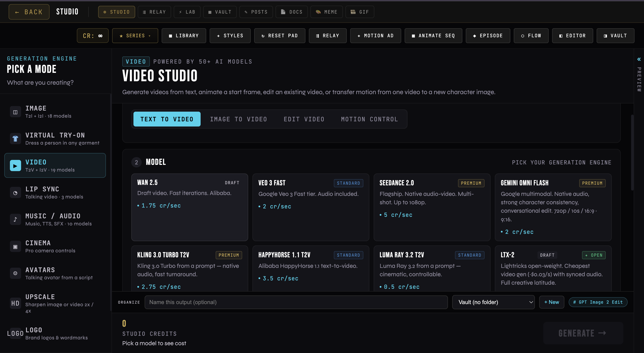Choose the Luma Ray 3.2 T2V model
644x353 pixels.
[432, 268]
